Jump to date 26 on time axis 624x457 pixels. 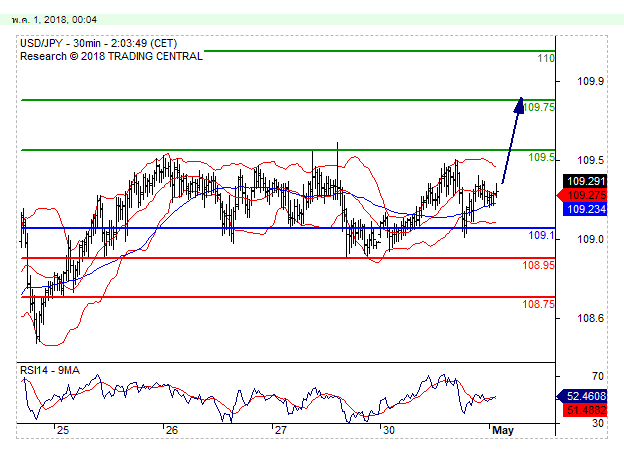(x=171, y=430)
